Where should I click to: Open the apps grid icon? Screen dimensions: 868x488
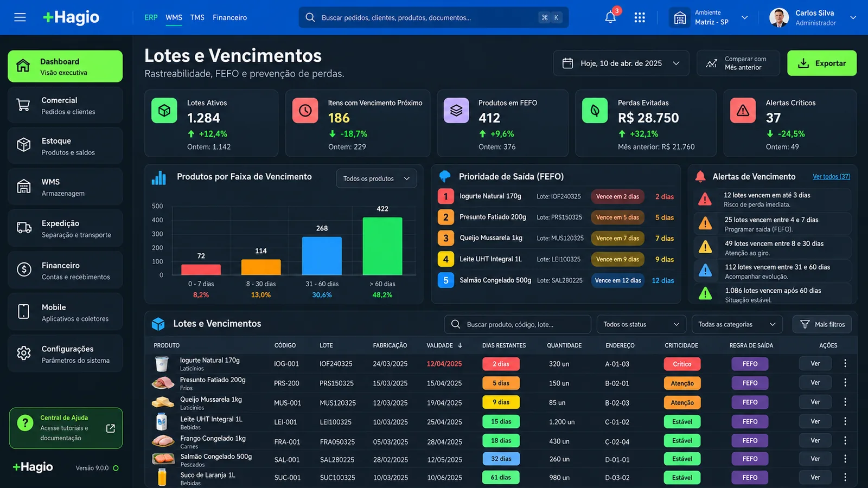click(640, 17)
